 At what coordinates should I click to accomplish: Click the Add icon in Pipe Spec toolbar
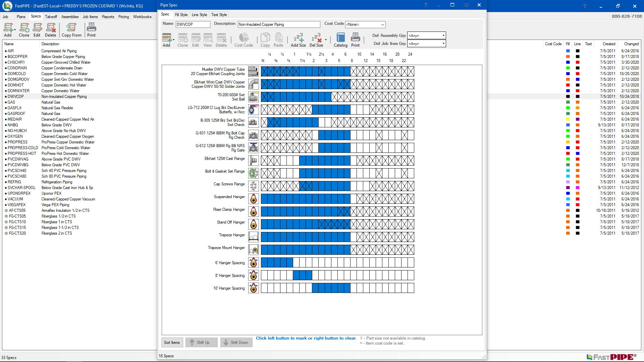pyautogui.click(x=166, y=39)
